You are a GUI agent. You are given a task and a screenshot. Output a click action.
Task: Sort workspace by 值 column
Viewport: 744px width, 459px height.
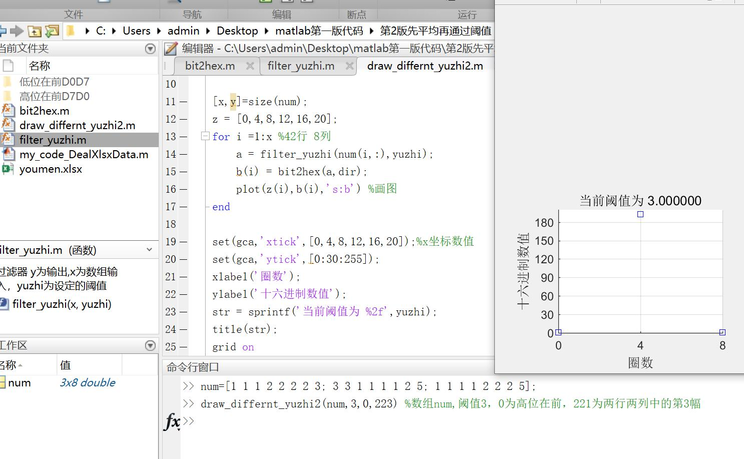pyautogui.click(x=65, y=365)
